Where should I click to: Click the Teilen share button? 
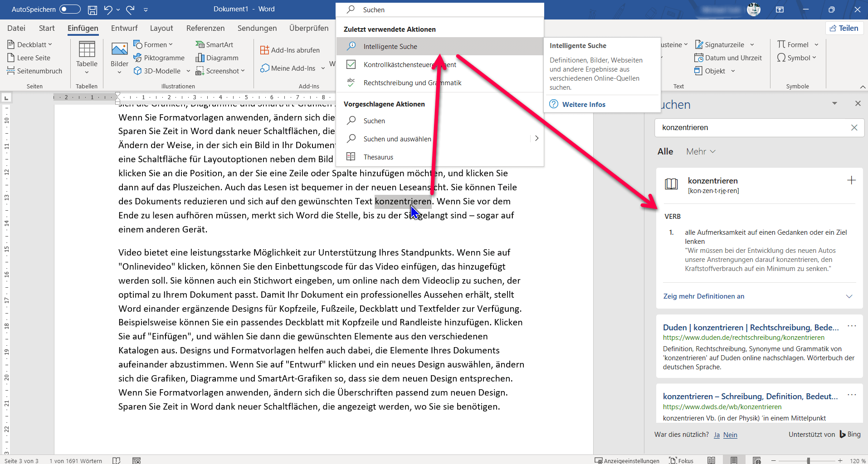pos(844,28)
